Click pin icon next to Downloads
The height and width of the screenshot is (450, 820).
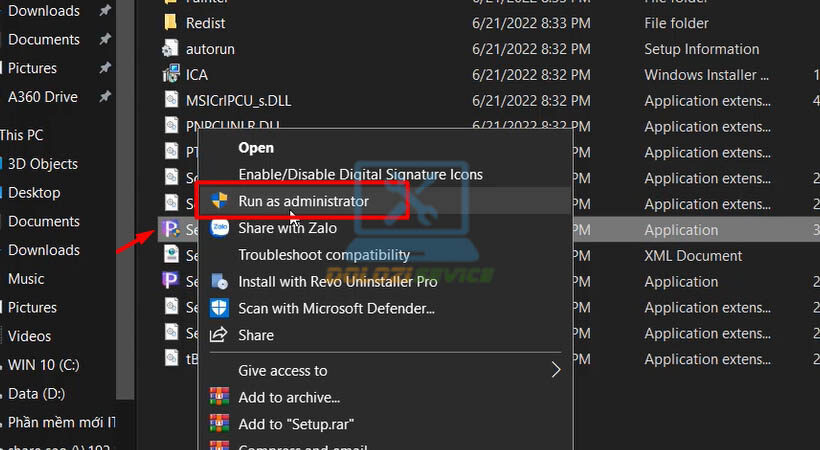click(105, 10)
